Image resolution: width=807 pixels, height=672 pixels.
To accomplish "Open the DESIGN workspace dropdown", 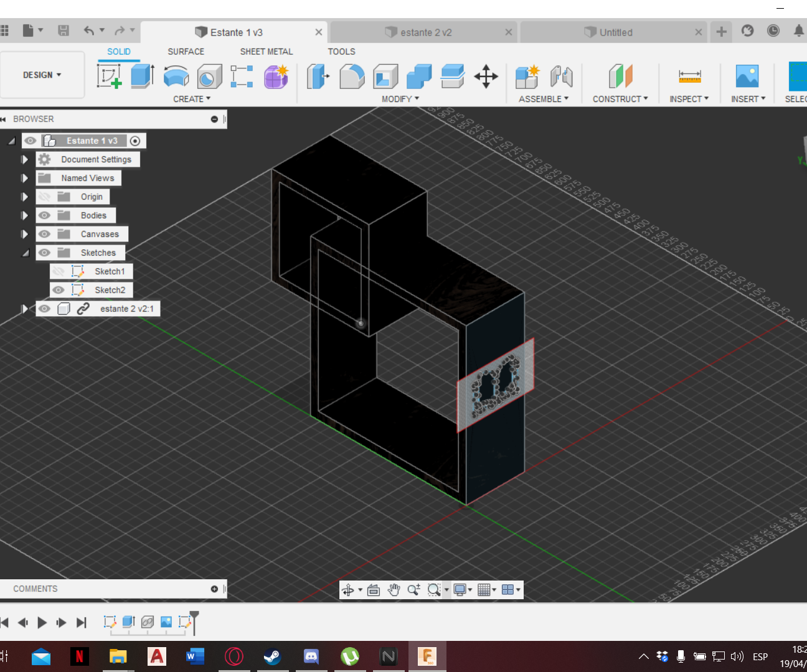I will pos(42,75).
